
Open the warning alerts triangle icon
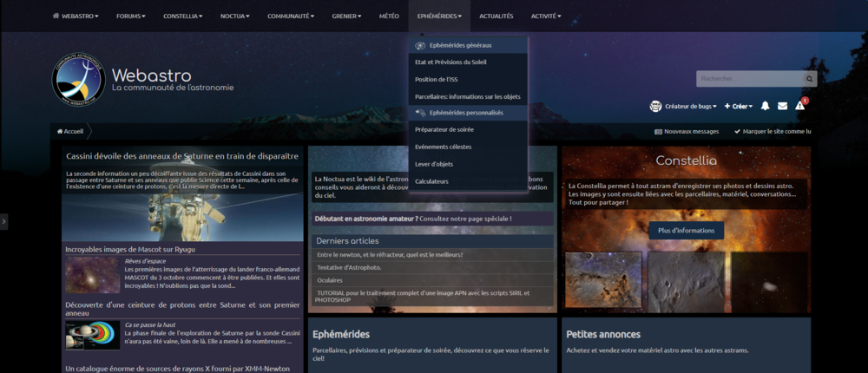[x=800, y=106]
